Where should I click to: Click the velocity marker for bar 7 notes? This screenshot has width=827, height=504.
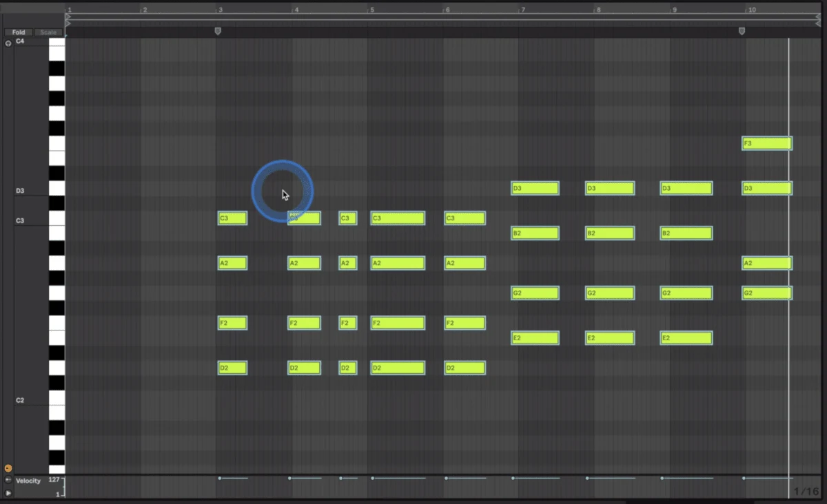tap(513, 478)
